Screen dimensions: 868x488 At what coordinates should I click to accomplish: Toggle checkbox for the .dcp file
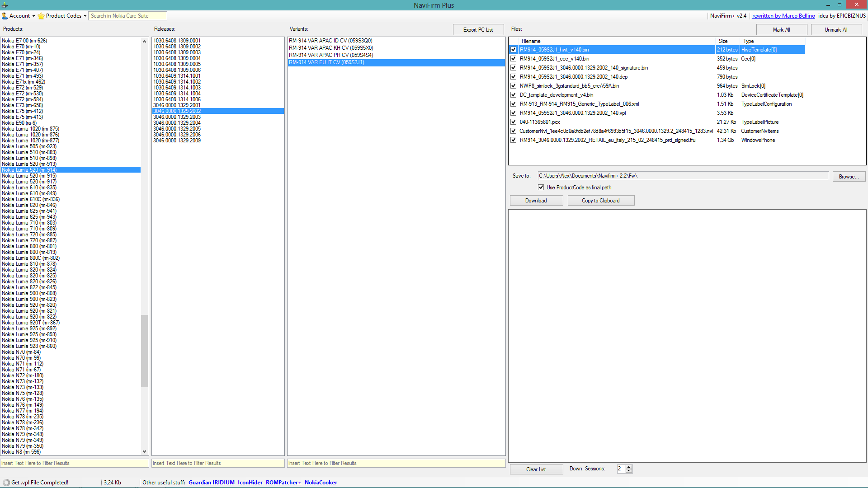click(x=513, y=77)
